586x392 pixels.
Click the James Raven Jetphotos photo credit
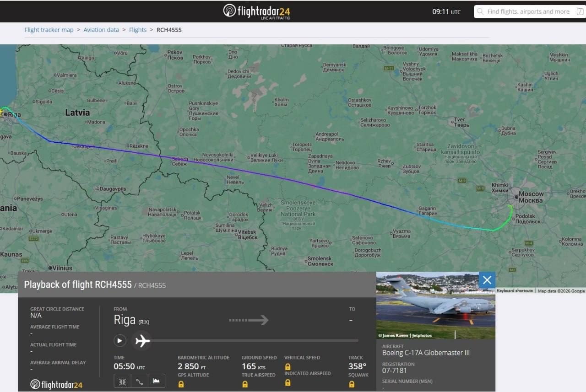coord(405,335)
